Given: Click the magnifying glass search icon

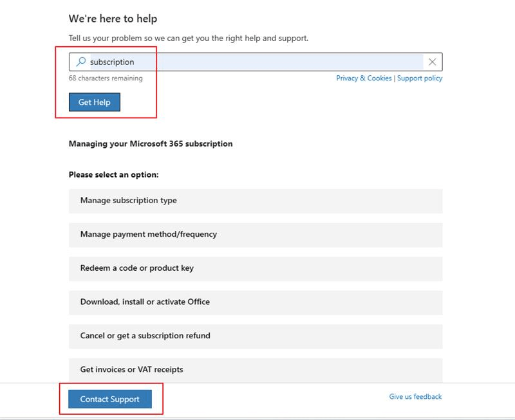Looking at the screenshot, I should point(81,62).
